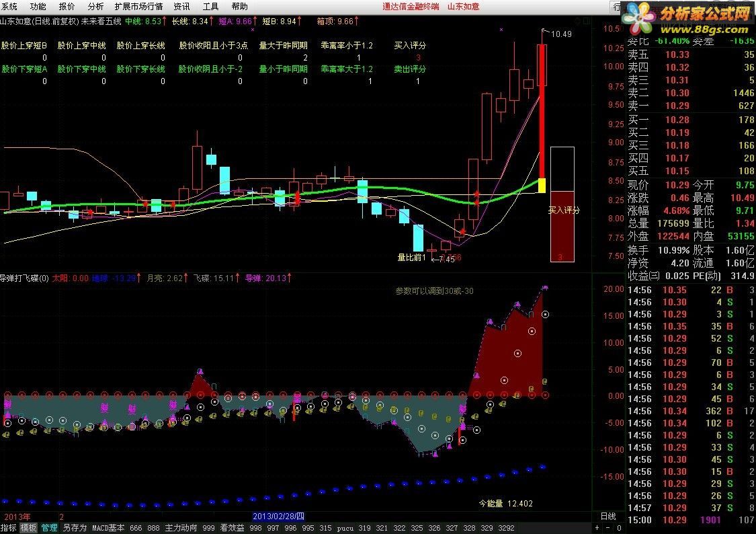Viewport: 756px width, 534px height.
Task: Select template 888
Action: click(153, 528)
